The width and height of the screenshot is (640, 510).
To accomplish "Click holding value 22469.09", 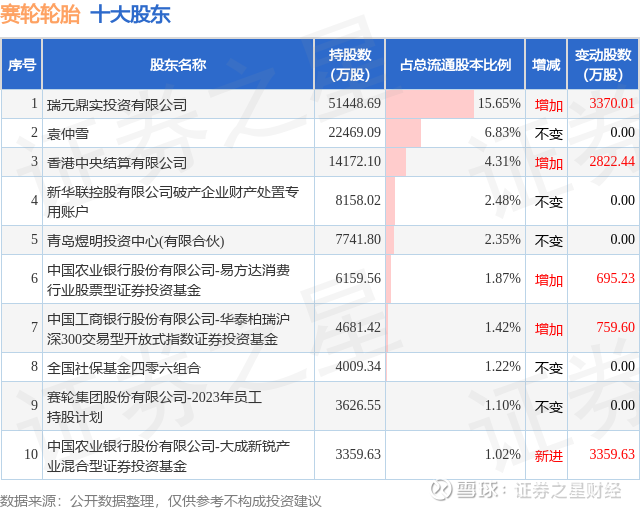I will point(354,132).
